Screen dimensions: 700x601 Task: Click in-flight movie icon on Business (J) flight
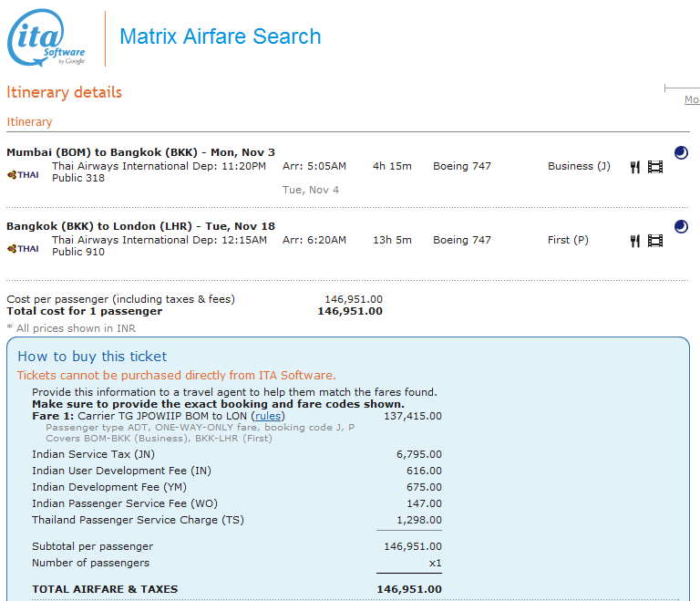(655, 167)
